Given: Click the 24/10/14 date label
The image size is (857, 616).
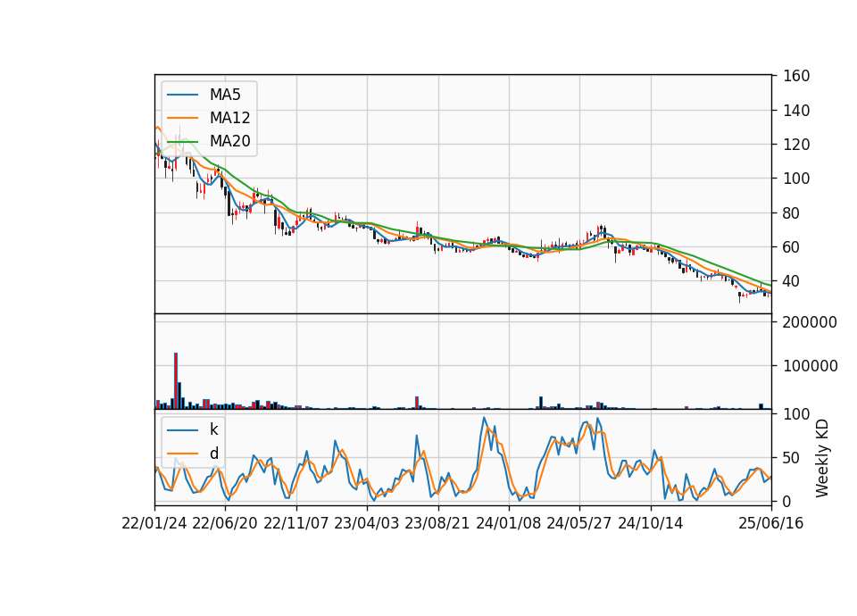Looking at the screenshot, I should [651, 523].
